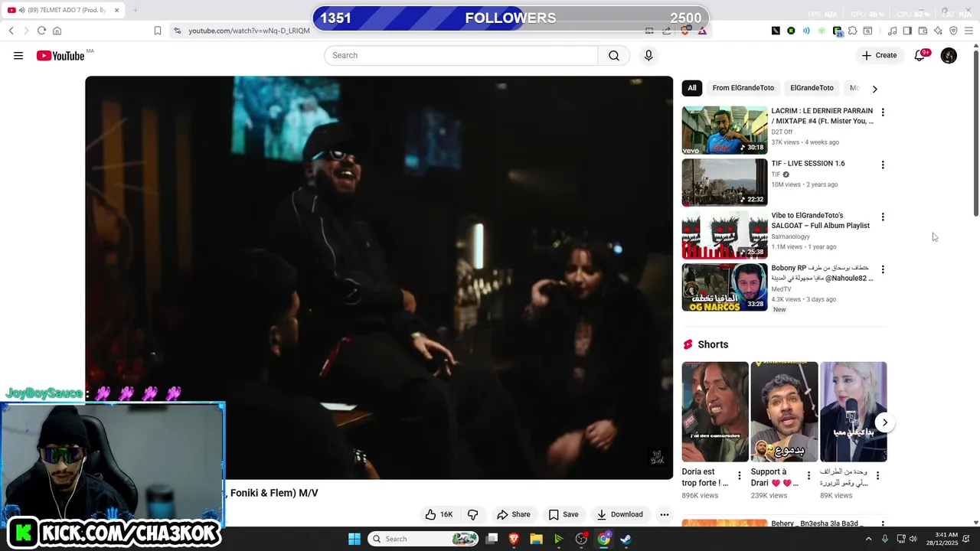Go to the YouTube home logo
Image resolution: width=980 pixels, height=551 pixels.
[x=60, y=56]
